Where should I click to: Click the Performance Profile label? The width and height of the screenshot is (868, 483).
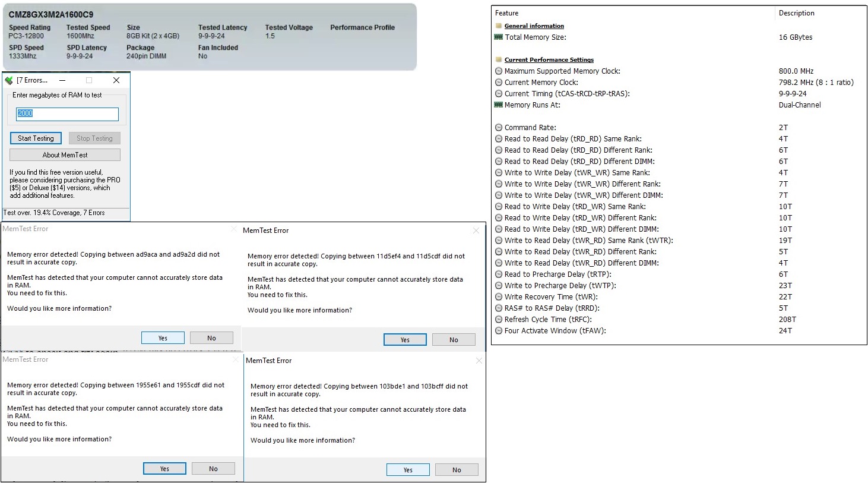coord(362,27)
